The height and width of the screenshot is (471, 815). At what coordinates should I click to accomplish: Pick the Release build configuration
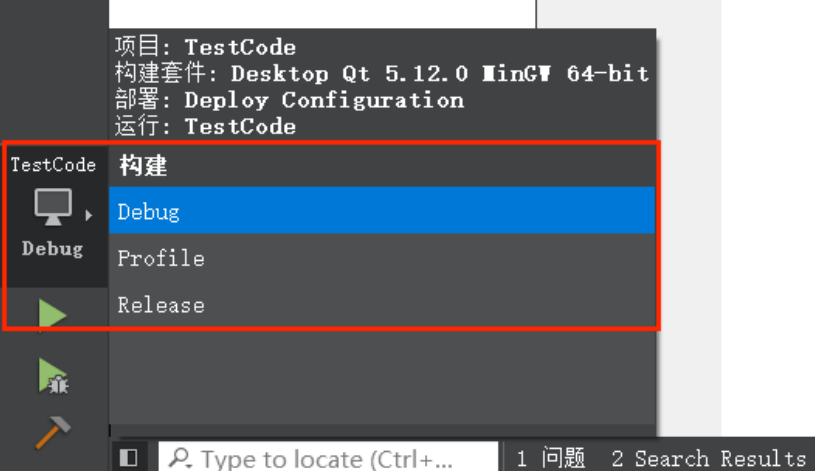pos(382,305)
